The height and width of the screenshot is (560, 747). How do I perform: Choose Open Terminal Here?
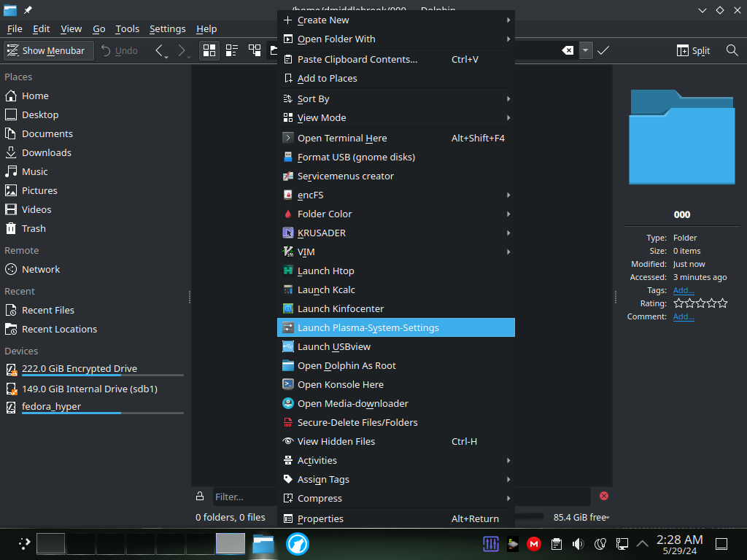[396, 138]
